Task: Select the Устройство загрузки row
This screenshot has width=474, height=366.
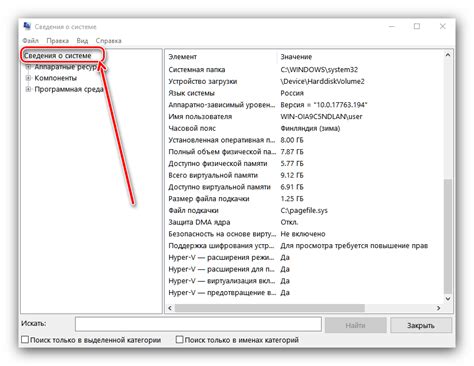Action: click(x=304, y=81)
